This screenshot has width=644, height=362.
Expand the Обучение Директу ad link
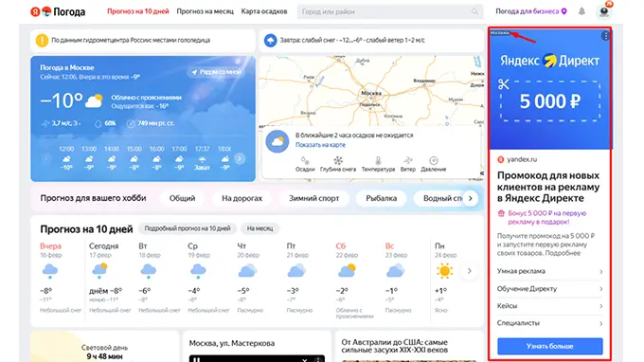(550, 289)
